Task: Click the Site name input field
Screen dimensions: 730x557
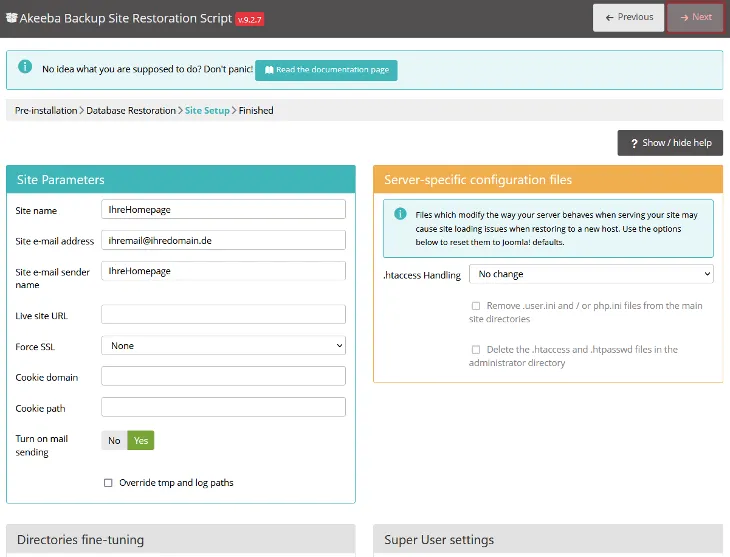Action: (223, 209)
